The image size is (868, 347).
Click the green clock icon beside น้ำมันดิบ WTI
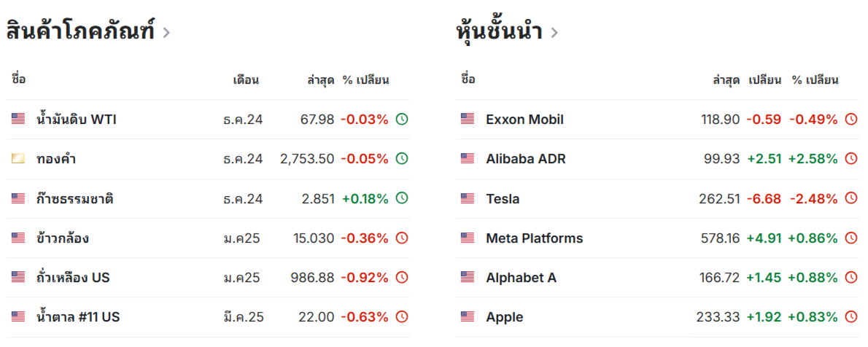click(x=402, y=119)
